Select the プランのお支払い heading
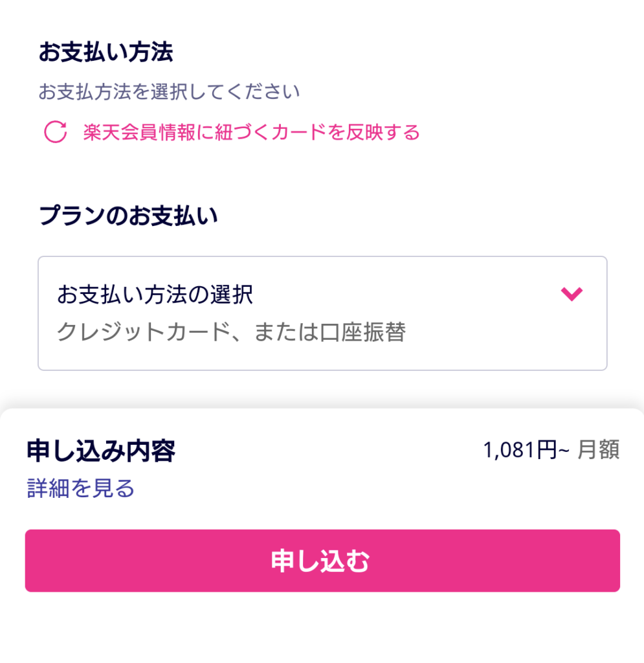Viewport: 644px width, 663px height. point(128,216)
